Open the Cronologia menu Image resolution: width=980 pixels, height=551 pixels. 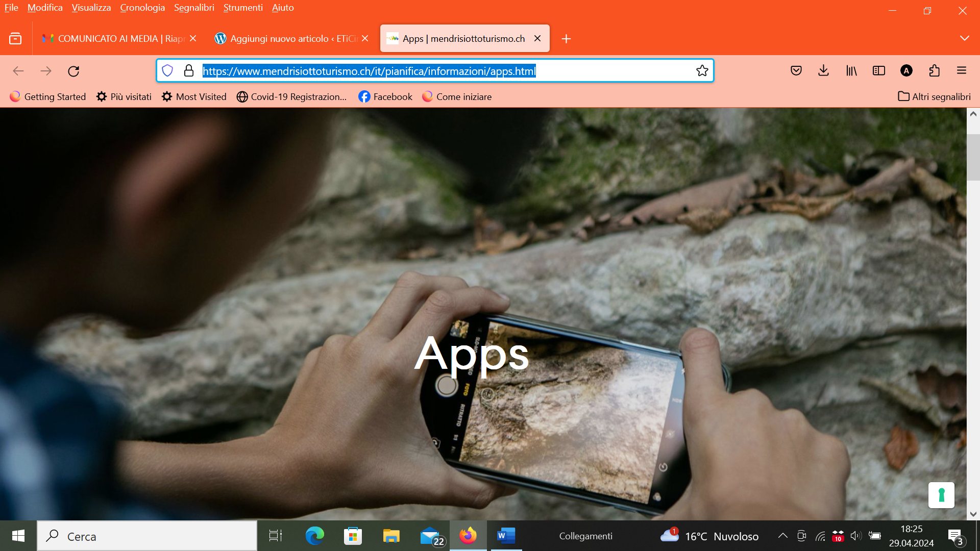click(142, 8)
